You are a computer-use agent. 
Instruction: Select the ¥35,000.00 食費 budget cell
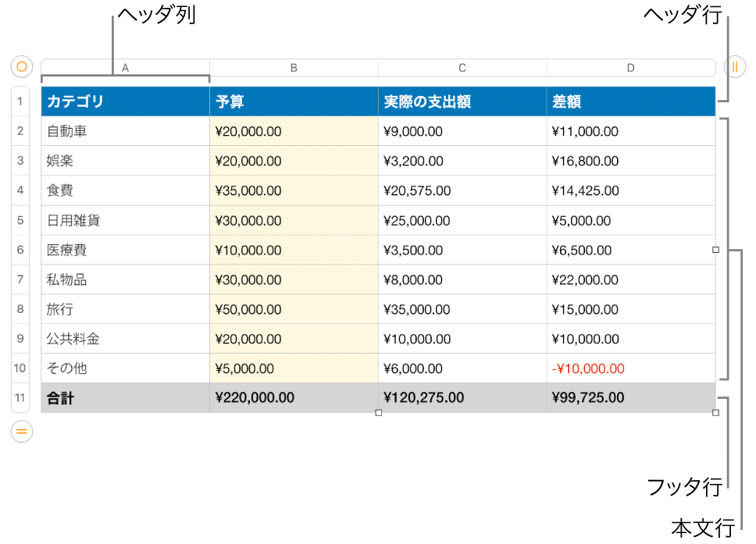[294, 190]
